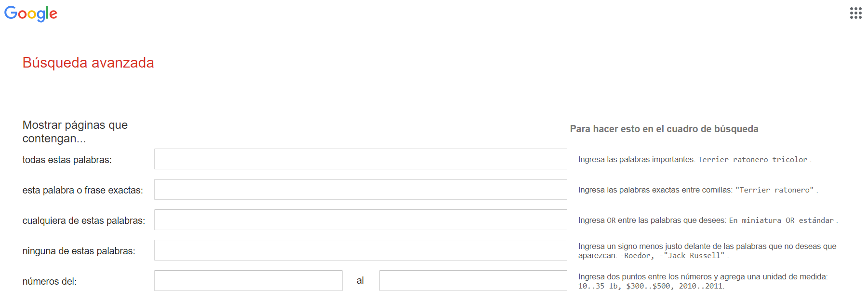Viewport: 868px width, 303px height.
Task: Click the 'En miniatura OR estándar' example
Action: pyautogui.click(x=781, y=220)
